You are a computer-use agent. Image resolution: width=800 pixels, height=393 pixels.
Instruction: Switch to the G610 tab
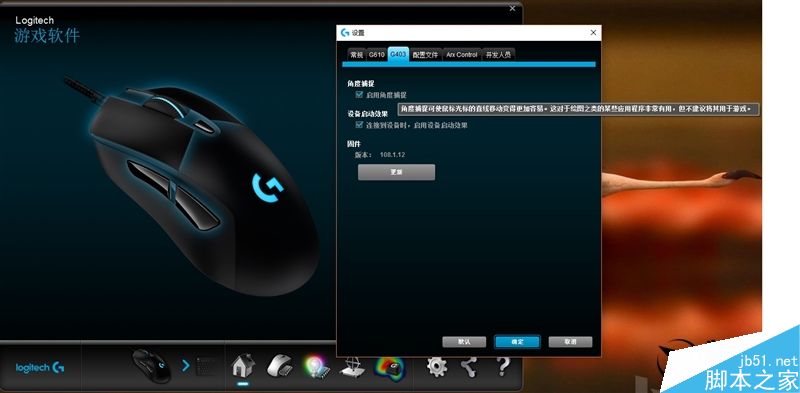coord(377,54)
